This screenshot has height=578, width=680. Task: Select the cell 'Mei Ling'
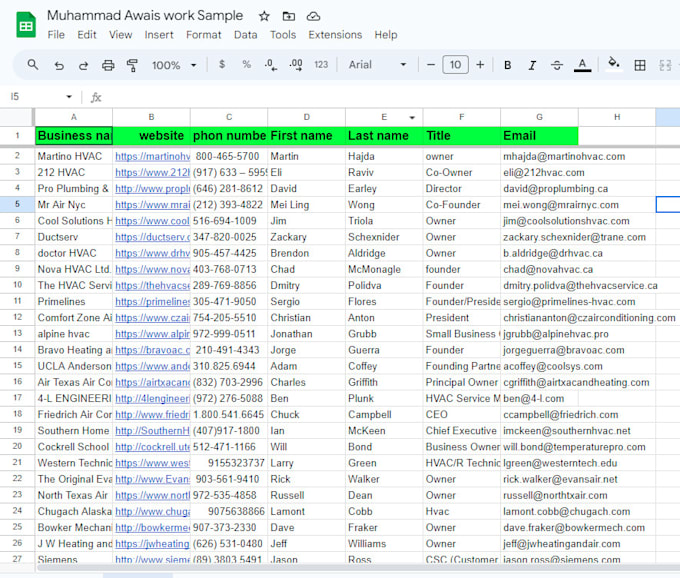click(307, 205)
